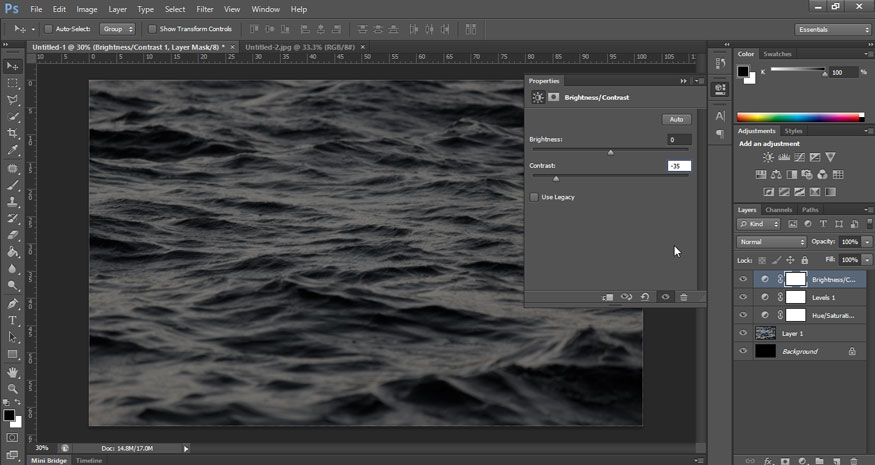Image resolution: width=875 pixels, height=465 pixels.
Task: Select the Clone Stamp tool
Action: coord(12,202)
